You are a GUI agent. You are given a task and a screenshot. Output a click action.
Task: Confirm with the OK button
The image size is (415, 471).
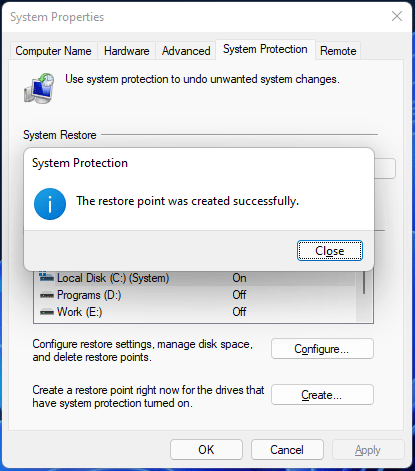tap(206, 450)
